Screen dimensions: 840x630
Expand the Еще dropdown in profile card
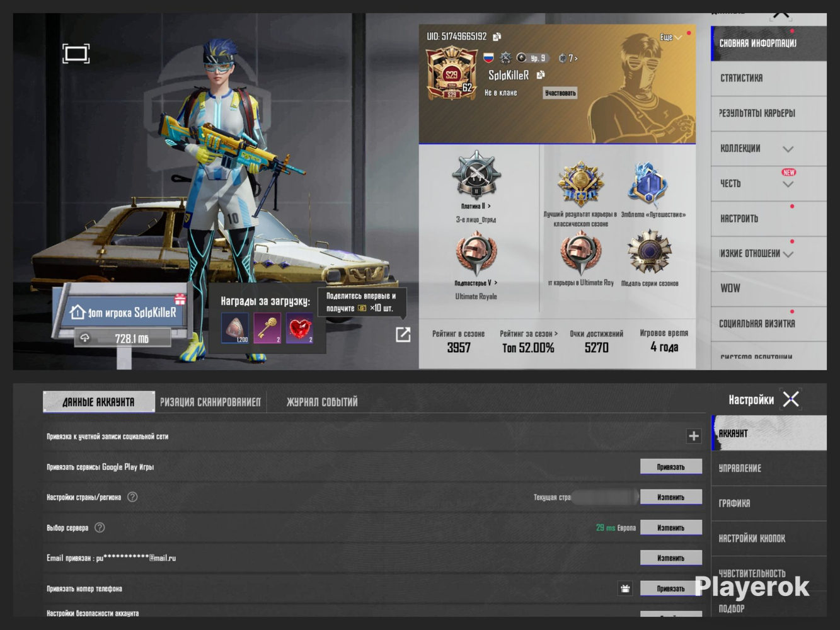670,37
